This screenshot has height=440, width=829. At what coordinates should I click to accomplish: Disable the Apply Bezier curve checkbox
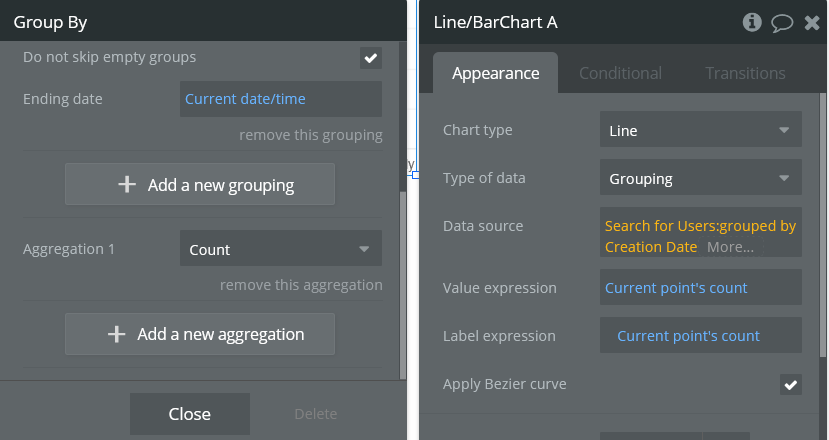pos(791,385)
